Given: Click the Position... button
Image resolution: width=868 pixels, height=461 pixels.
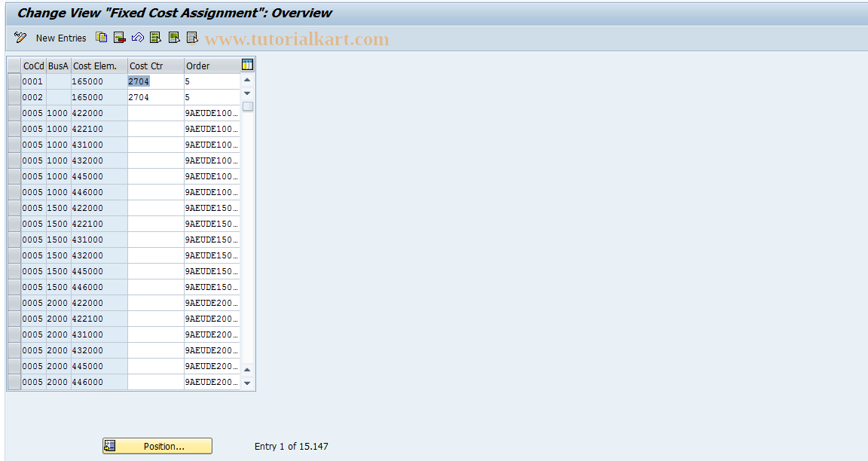Looking at the screenshot, I should [x=157, y=446].
